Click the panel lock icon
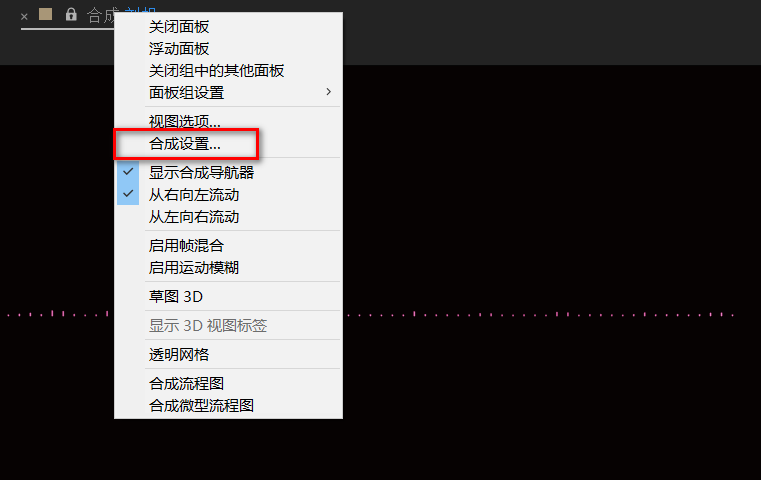Image resolution: width=761 pixels, height=480 pixels. tap(71, 14)
